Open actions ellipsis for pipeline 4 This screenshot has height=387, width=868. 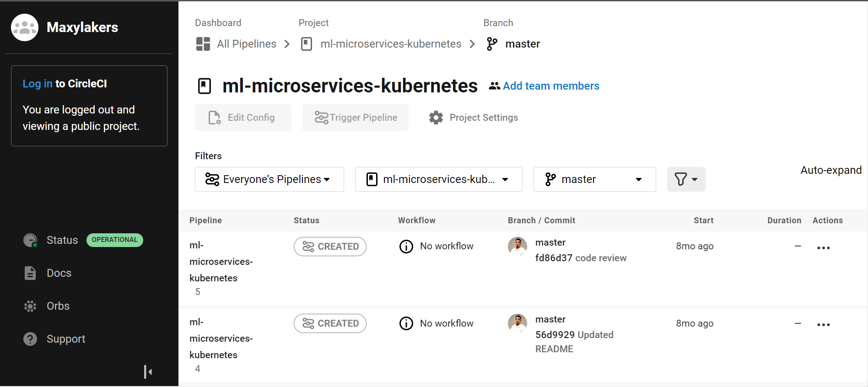(823, 325)
